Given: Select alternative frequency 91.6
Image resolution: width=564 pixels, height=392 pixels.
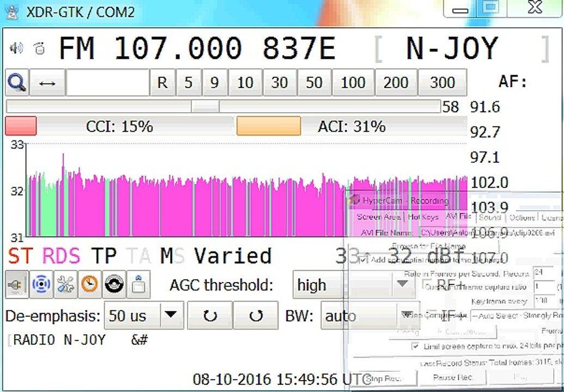Looking at the screenshot, I should tap(485, 107).
